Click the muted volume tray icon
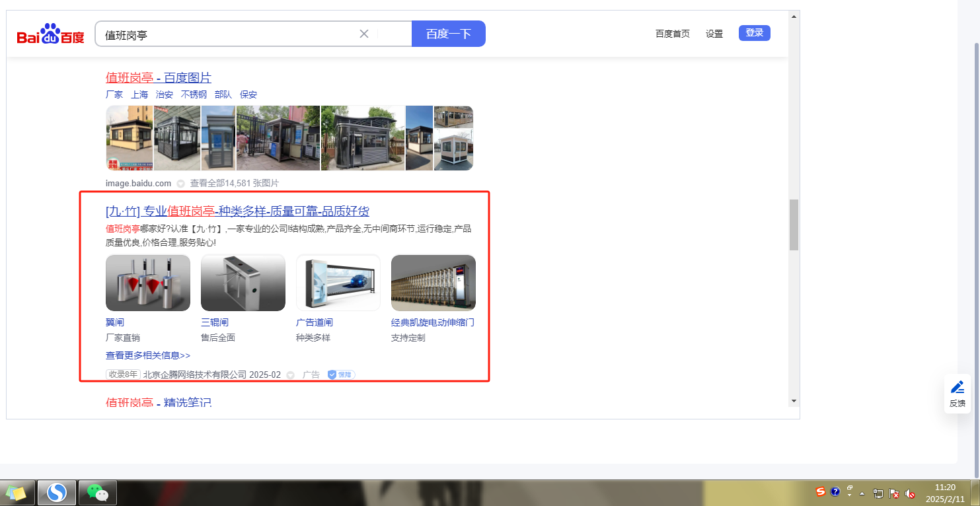The height and width of the screenshot is (506, 980). point(910,493)
